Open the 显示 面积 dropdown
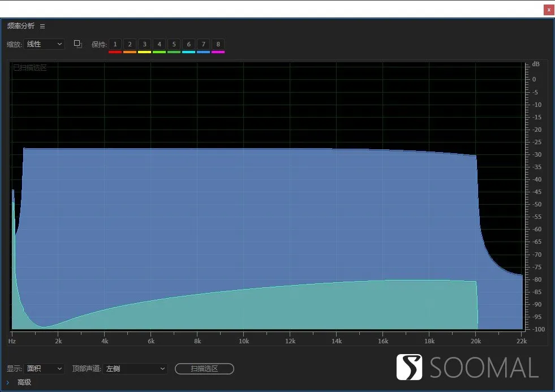The image size is (555, 392). pyautogui.click(x=44, y=369)
